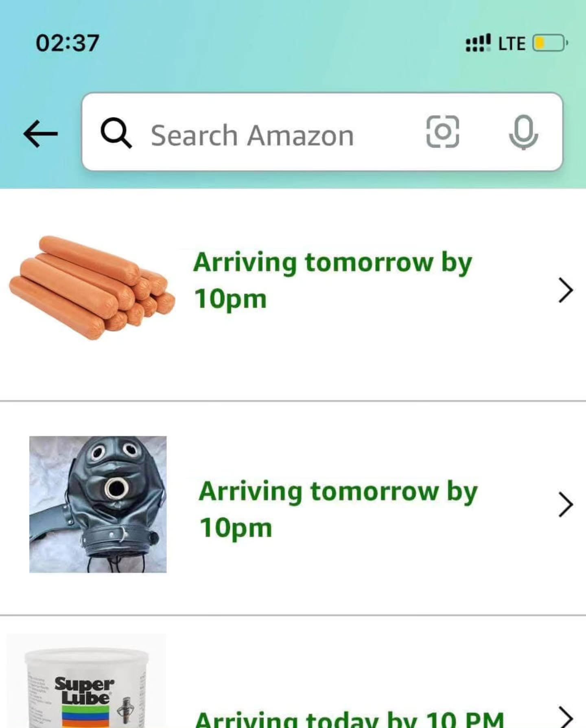This screenshot has width=586, height=728.
Task: Click the signal strength bars icon
Action: click(x=475, y=43)
